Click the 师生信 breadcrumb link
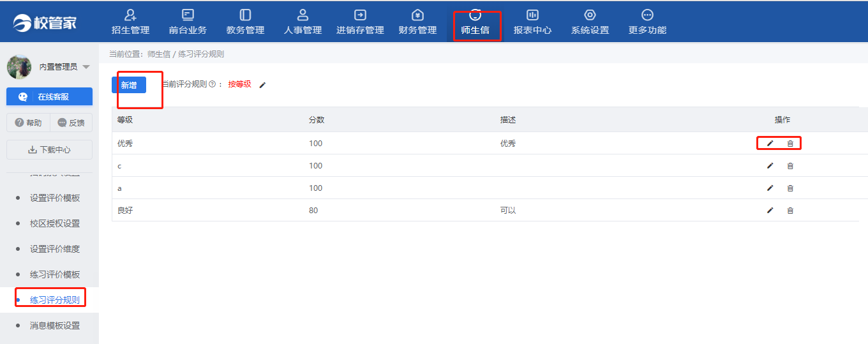868x344 pixels. [159, 54]
